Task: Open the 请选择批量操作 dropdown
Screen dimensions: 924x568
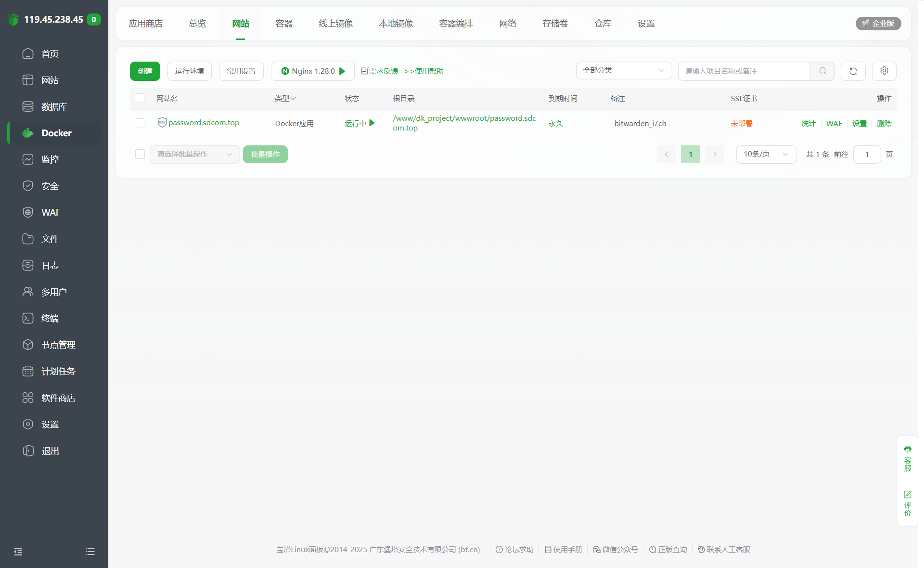Action: [194, 154]
